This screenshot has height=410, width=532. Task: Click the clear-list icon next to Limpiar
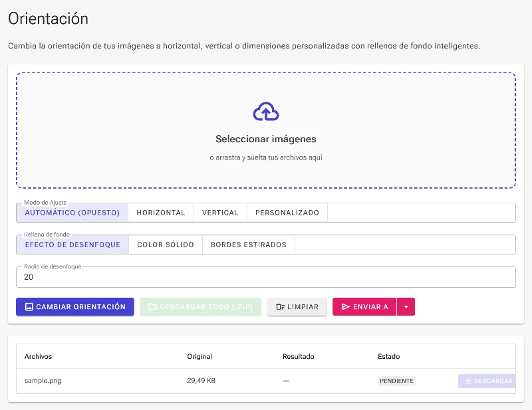coord(280,307)
